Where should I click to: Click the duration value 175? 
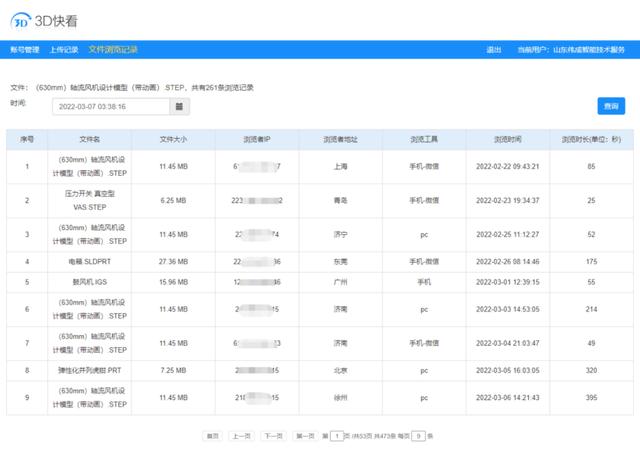point(591,262)
